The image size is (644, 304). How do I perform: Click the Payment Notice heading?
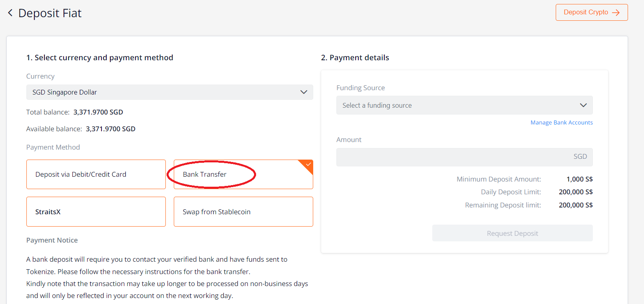click(52, 240)
